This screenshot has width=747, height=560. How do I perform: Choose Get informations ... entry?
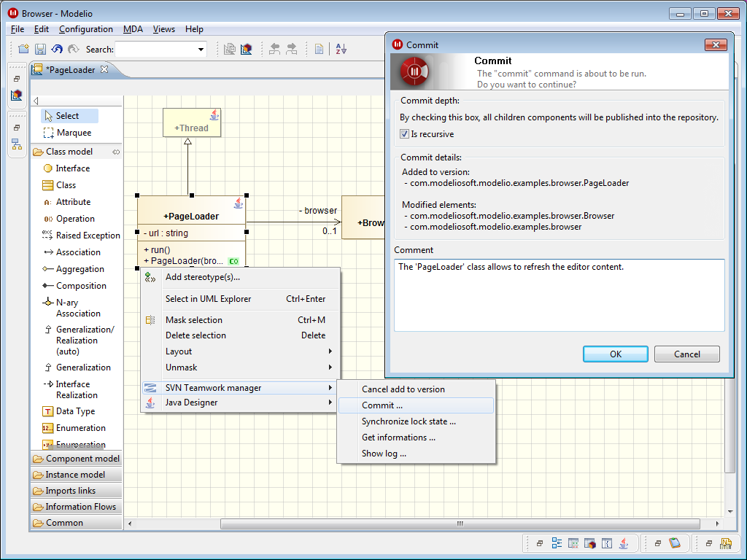(x=416, y=437)
